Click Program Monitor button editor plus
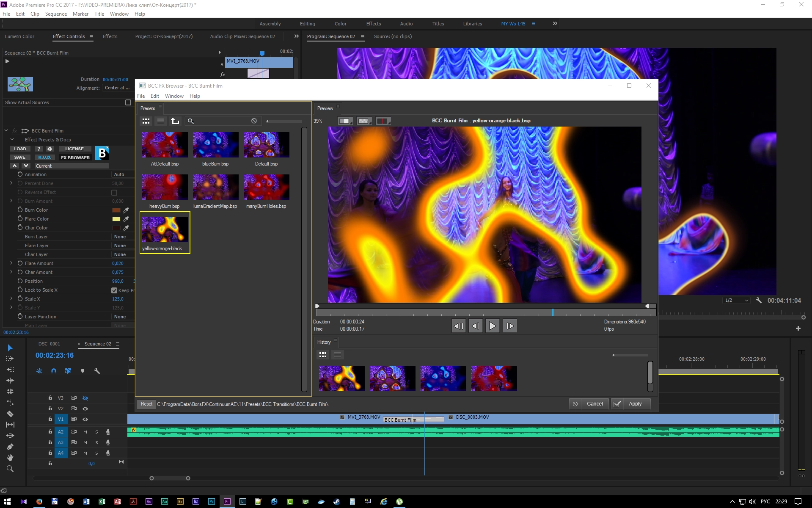812x508 pixels. pos(798,329)
